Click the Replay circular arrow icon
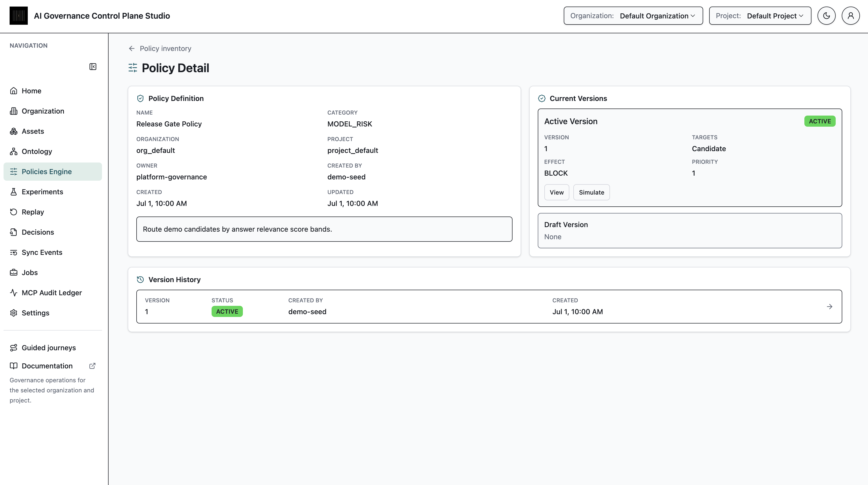Image resolution: width=868 pixels, height=485 pixels. click(13, 212)
